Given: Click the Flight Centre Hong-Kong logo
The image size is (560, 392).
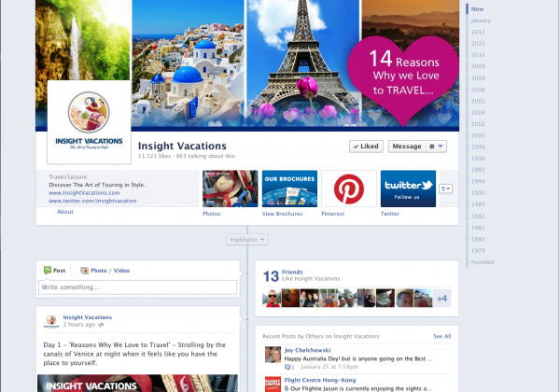Looking at the screenshot, I should point(273,384).
